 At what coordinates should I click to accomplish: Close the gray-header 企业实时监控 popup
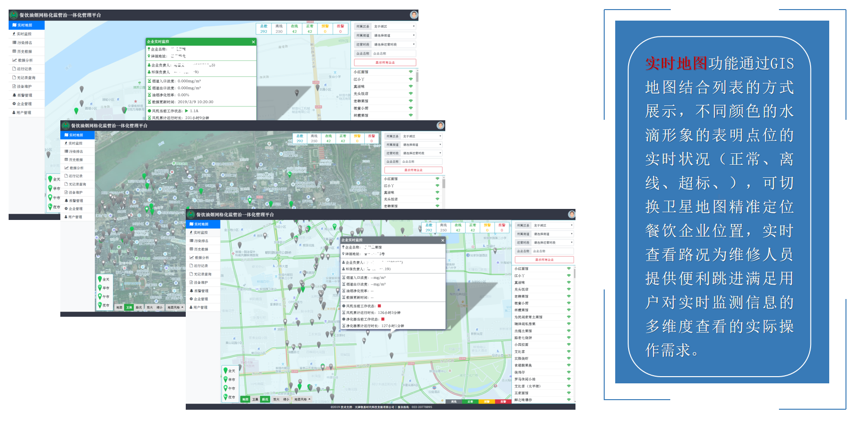442,240
